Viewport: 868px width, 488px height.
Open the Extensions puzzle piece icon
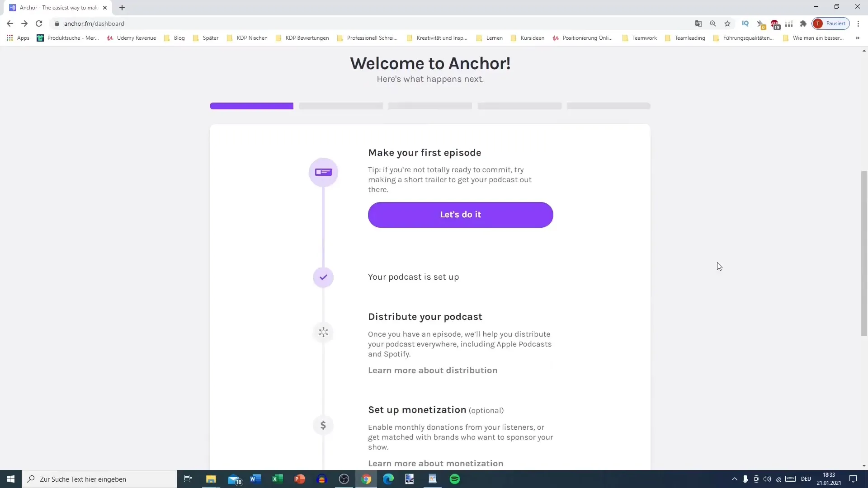(x=803, y=23)
